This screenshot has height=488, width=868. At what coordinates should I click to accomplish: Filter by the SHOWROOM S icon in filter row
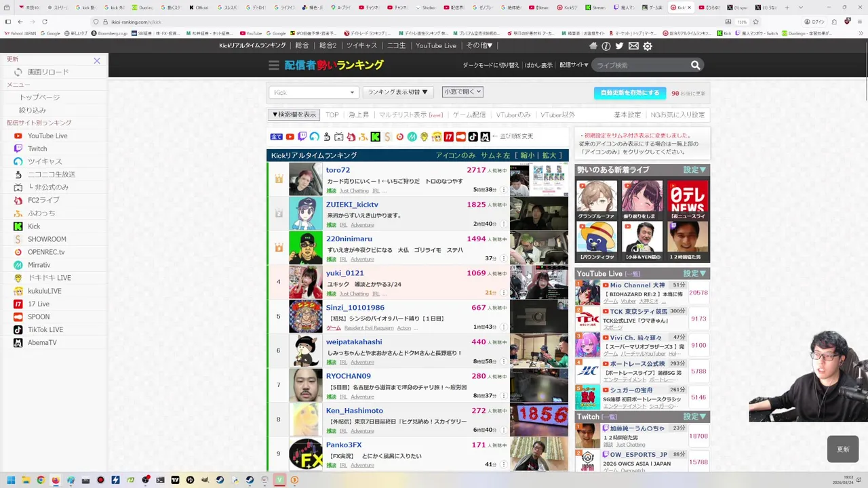point(388,137)
